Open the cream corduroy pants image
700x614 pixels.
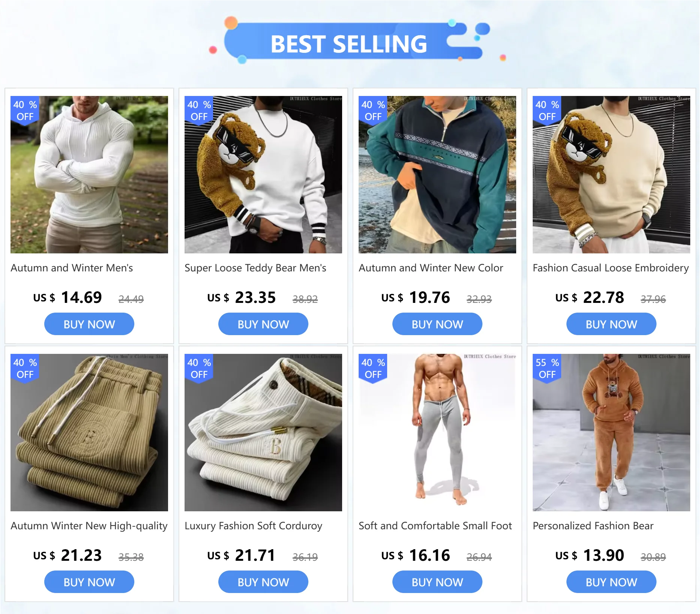pyautogui.click(x=263, y=433)
